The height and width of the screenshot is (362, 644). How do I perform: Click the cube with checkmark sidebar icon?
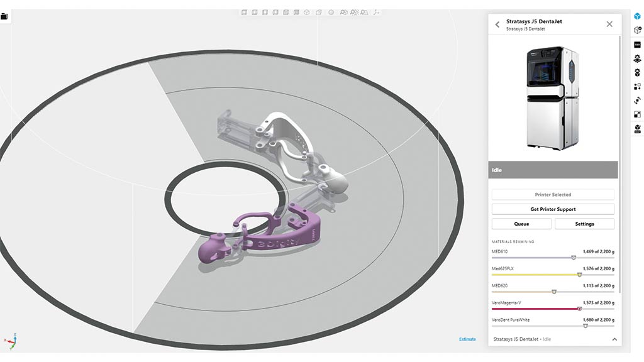click(636, 30)
